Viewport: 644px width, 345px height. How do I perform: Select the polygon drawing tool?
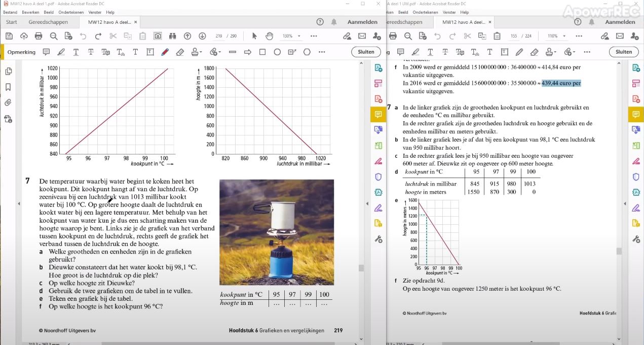tap(307, 52)
